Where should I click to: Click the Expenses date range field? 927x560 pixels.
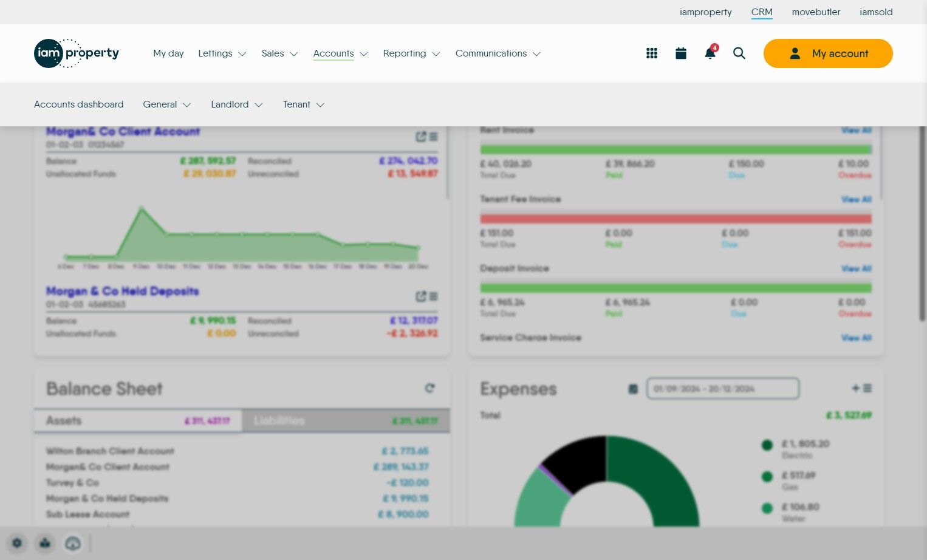723,389
